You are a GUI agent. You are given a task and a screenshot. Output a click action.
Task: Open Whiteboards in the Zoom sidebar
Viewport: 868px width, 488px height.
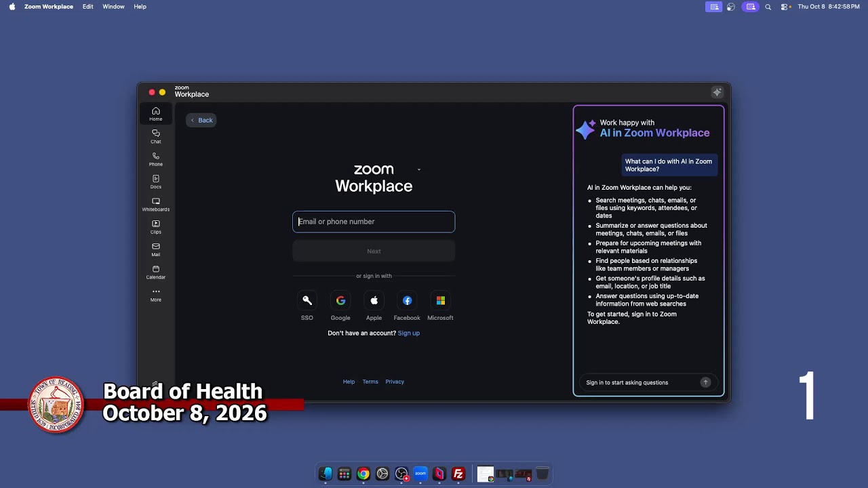(x=156, y=204)
